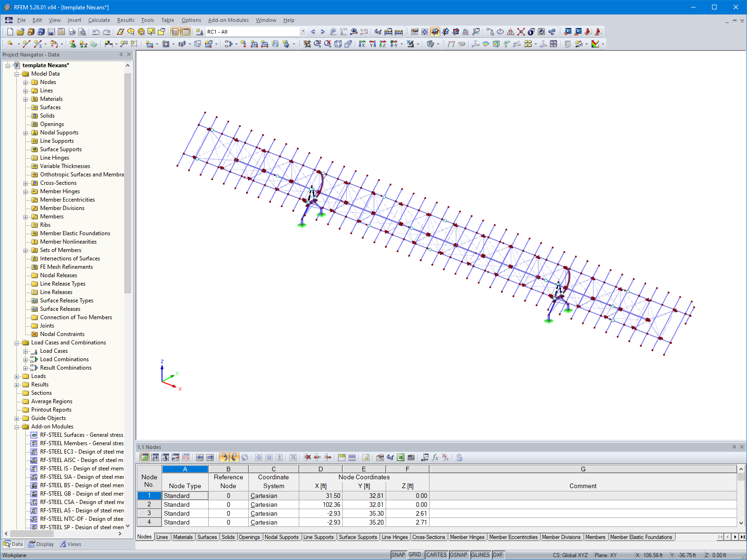Screen dimensions: 747x560
Task: Toggle GRID in the status bar
Action: click(x=415, y=555)
